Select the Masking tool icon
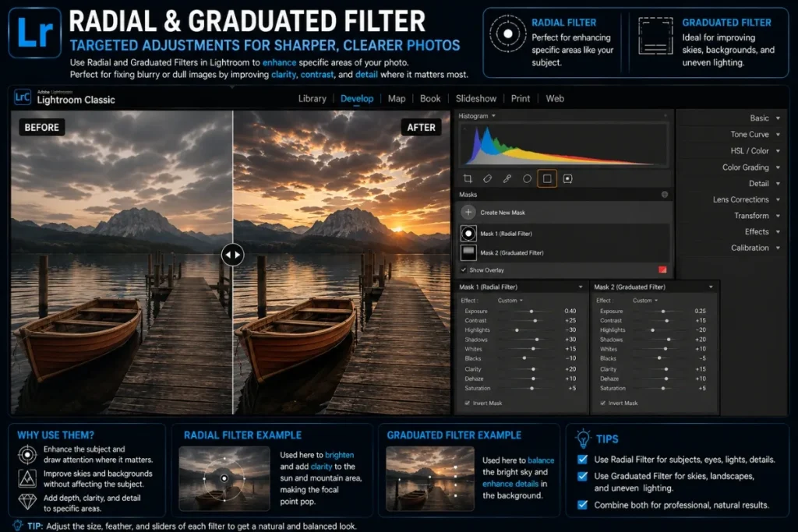This screenshot has height=532, width=798. coord(567,178)
